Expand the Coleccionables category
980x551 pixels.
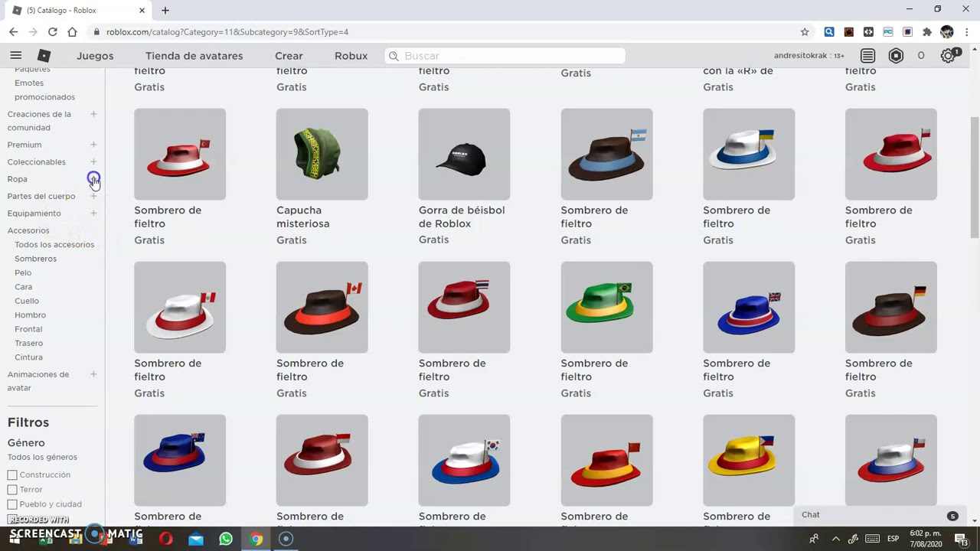[93, 161]
